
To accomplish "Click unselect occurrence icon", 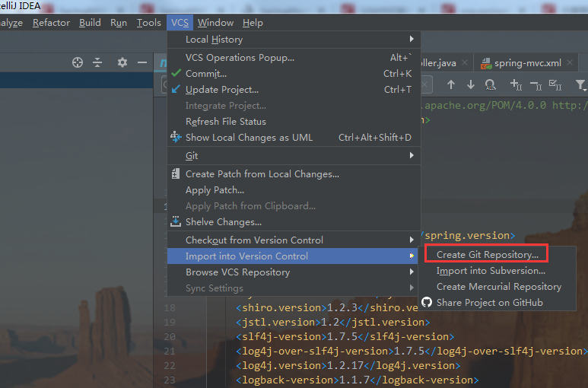I will (536, 85).
